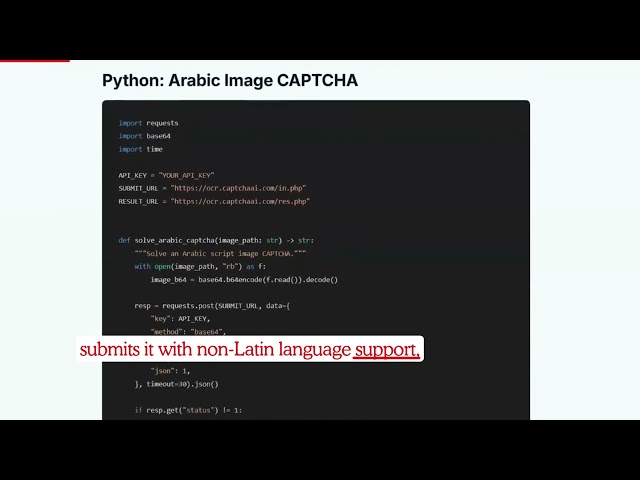Viewport: 640px width, 480px height.
Task: Click the red video progress bar at top
Action: [35, 61]
